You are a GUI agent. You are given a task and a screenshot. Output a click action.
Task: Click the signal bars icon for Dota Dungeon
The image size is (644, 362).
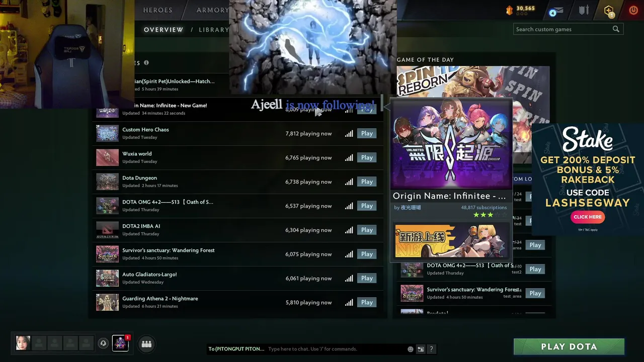pos(349,182)
